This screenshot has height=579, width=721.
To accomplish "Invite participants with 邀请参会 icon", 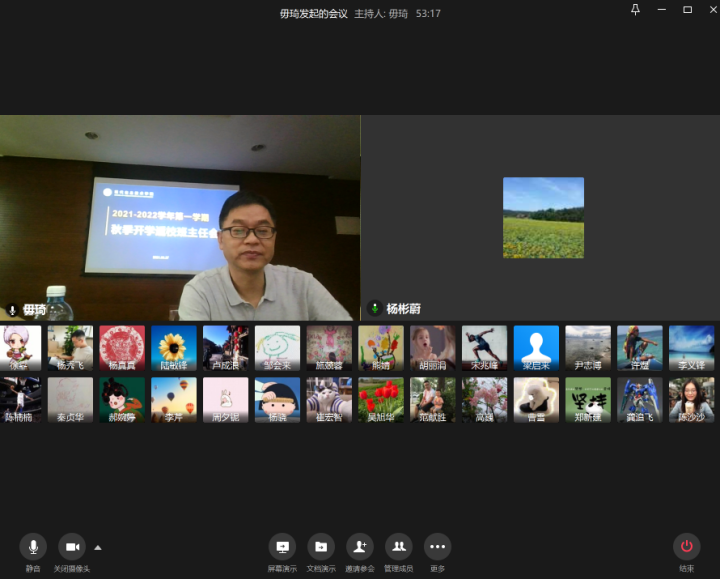I will pyautogui.click(x=359, y=546).
